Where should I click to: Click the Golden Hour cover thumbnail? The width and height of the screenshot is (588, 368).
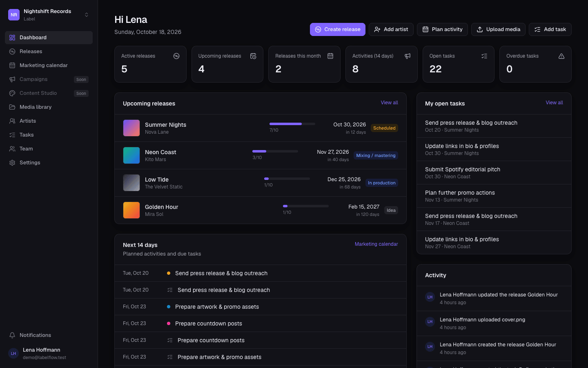131,210
